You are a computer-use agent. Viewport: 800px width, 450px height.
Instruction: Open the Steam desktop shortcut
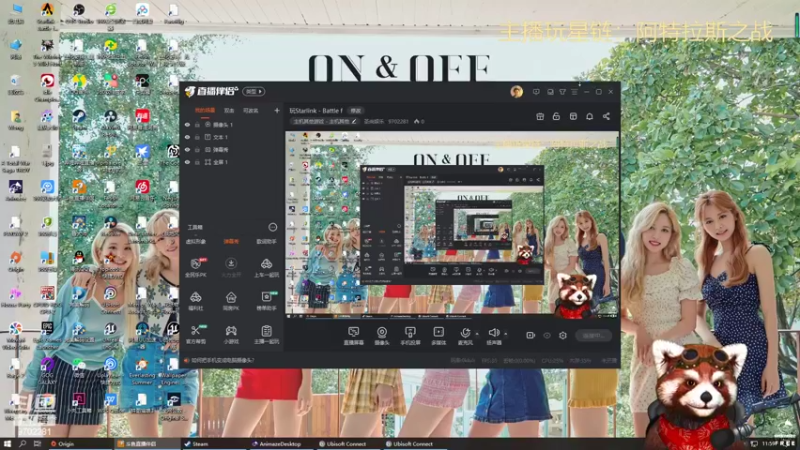point(79,120)
